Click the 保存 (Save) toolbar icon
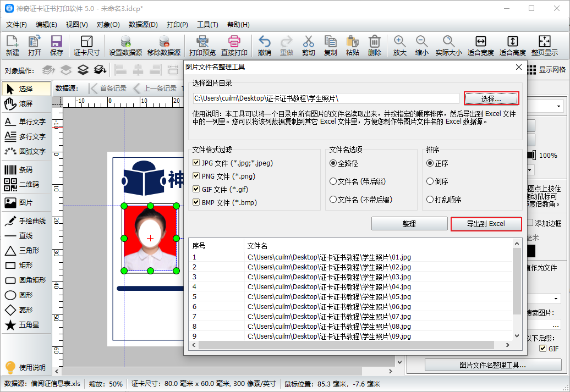This screenshot has height=392, width=570. (x=56, y=46)
